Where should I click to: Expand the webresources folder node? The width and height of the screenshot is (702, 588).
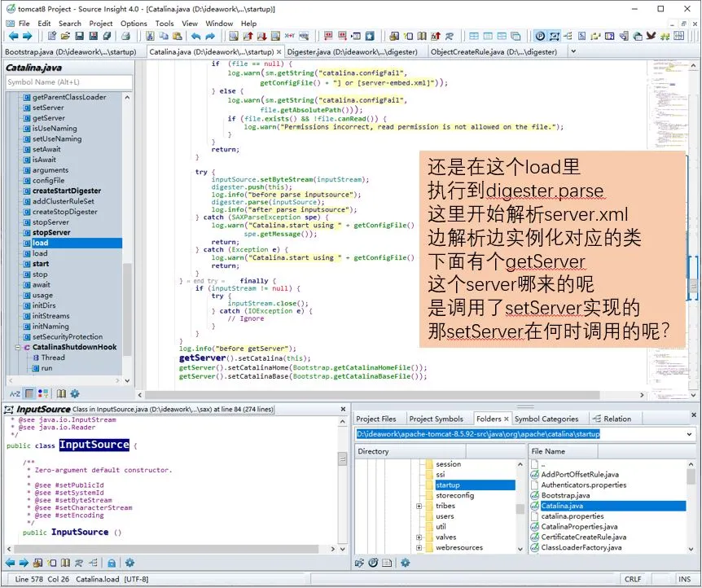click(419, 548)
